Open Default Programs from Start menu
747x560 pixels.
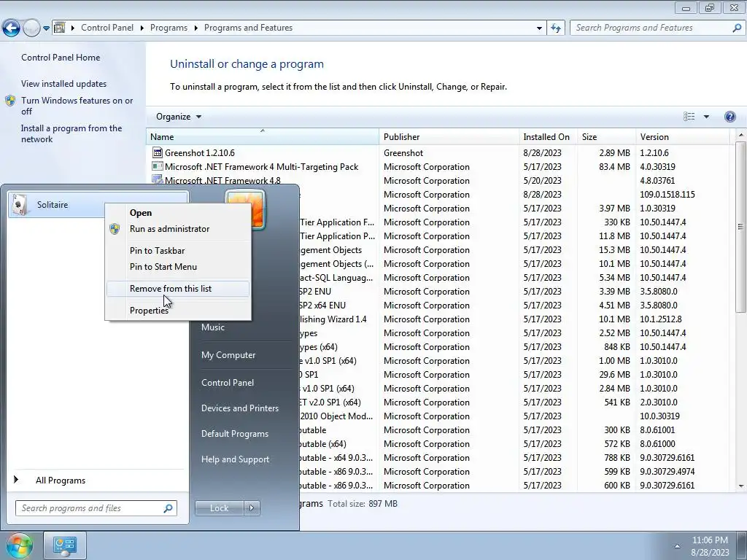[235, 434]
